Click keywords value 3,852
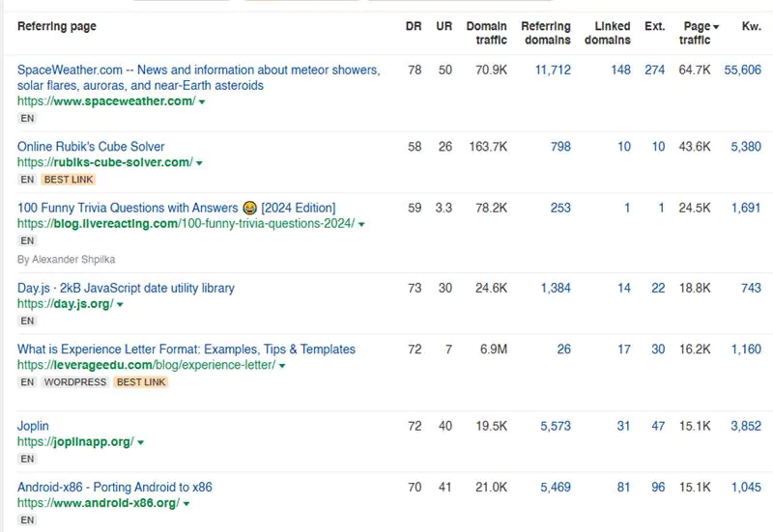The height and width of the screenshot is (532, 773). [746, 426]
